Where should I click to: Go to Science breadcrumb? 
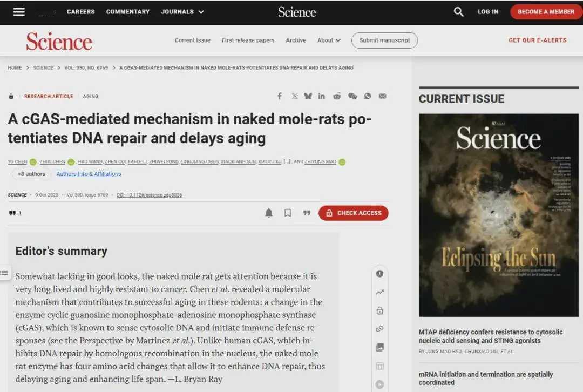43,67
